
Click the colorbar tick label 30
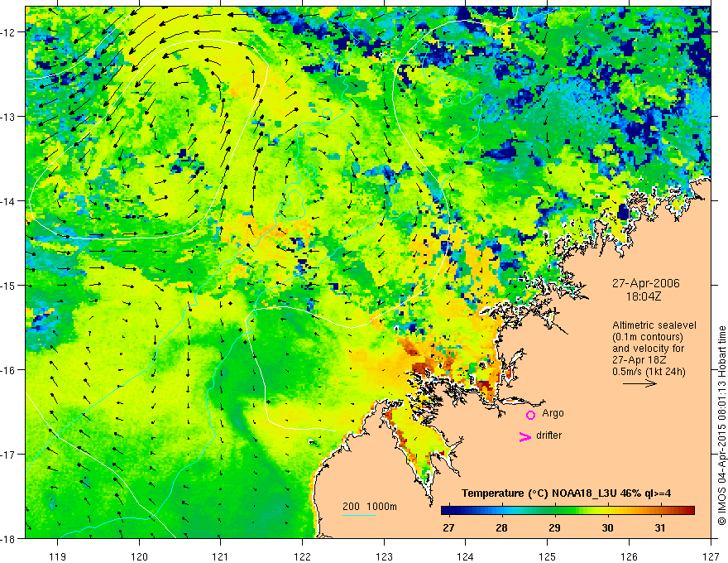(x=607, y=527)
